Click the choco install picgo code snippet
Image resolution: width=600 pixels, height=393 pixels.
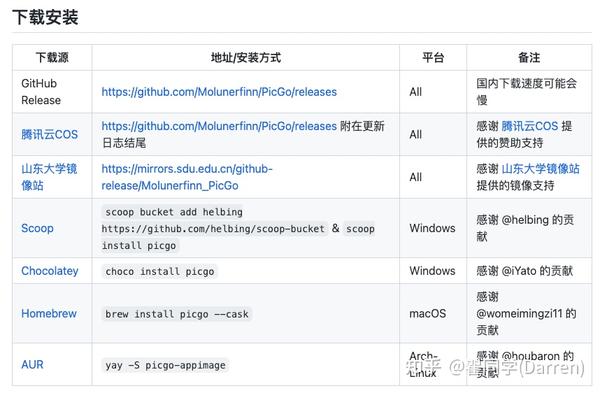point(160,271)
